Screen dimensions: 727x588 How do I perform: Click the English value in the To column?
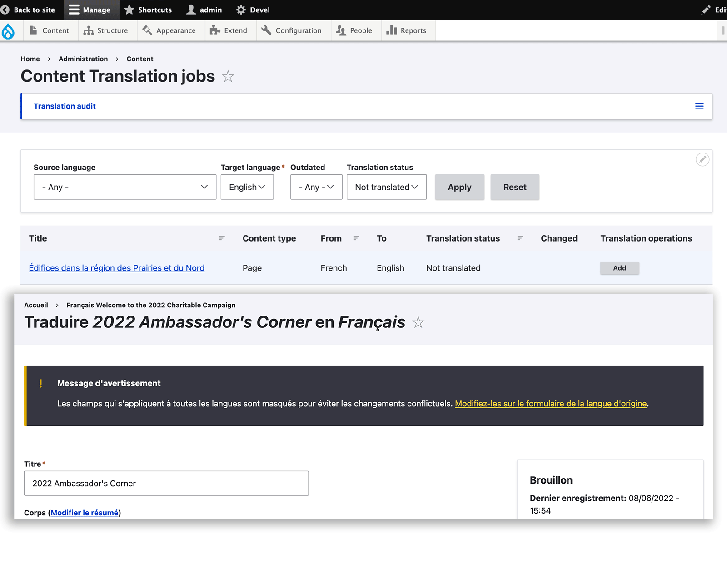pos(390,268)
